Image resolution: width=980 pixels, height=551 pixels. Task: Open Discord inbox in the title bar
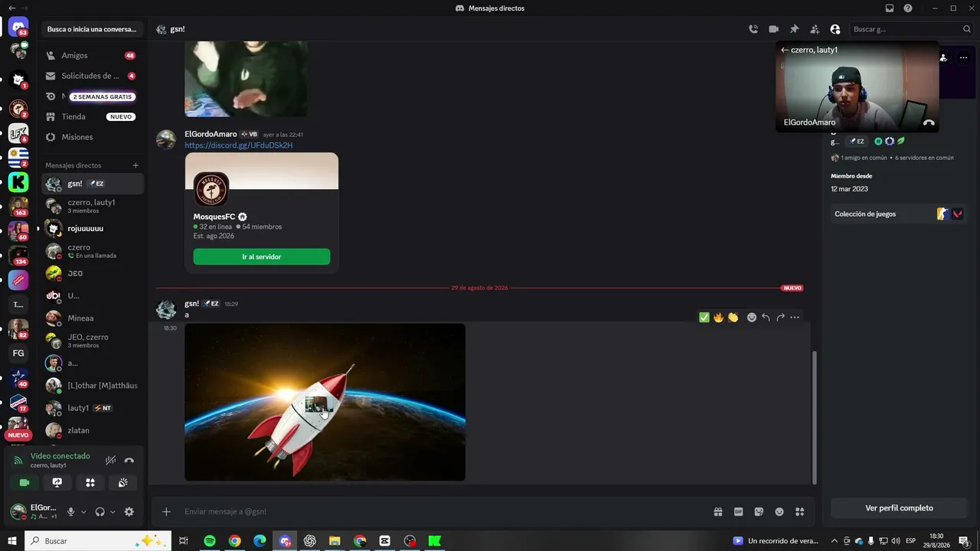coord(890,8)
